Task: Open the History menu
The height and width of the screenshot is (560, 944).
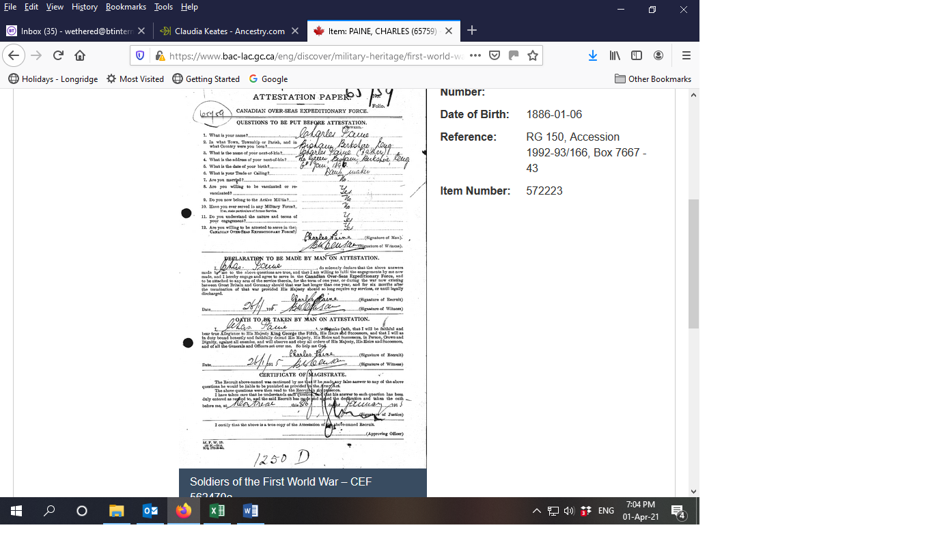Action: tap(84, 7)
